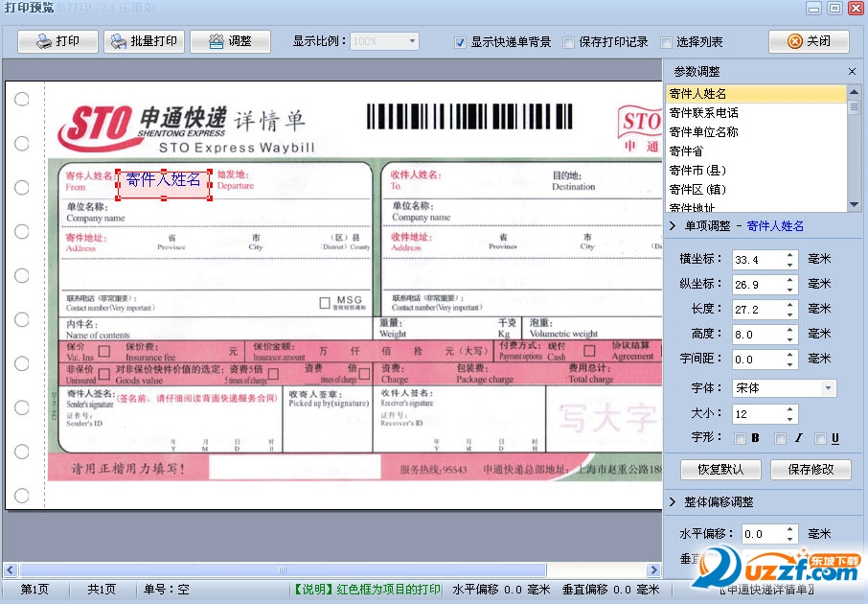Increase font 大小 with up arrow
Image resolution: width=868 pixels, height=604 pixels.
[790, 409]
